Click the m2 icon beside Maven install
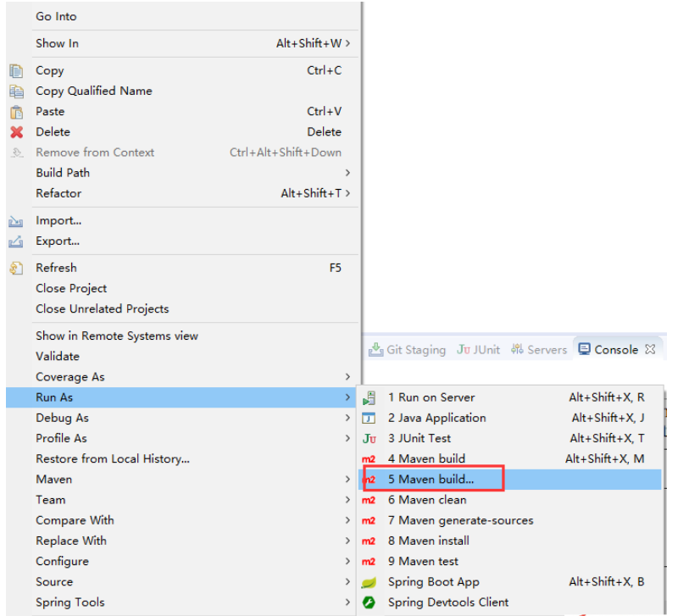Screen dimensions: 689x616 tap(369, 541)
